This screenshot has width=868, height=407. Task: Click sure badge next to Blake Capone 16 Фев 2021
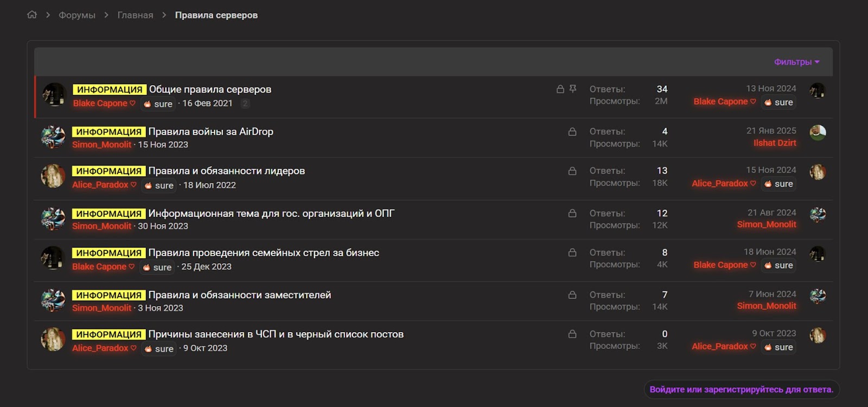coord(158,104)
